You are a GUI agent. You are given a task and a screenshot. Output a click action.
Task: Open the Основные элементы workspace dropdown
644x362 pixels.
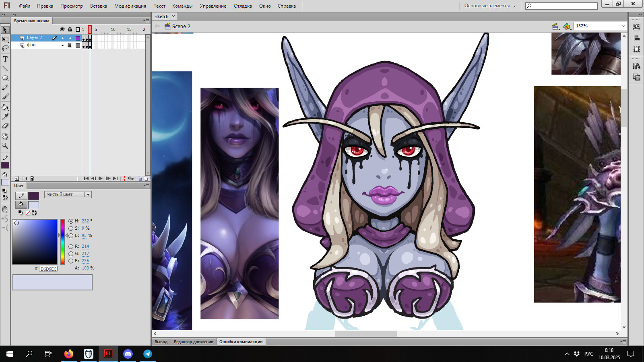point(490,6)
